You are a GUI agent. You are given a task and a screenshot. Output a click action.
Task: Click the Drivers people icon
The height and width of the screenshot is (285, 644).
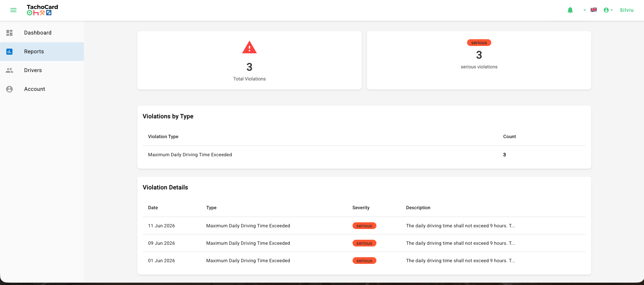point(9,70)
